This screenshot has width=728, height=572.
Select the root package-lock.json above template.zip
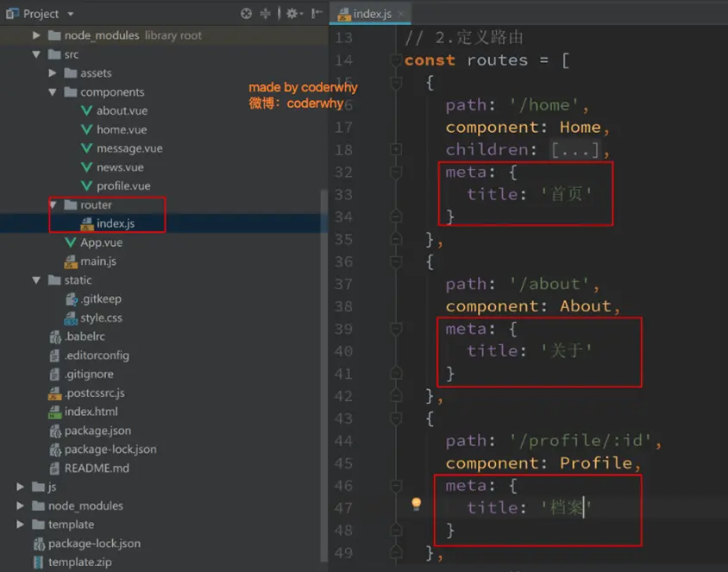[x=94, y=544]
